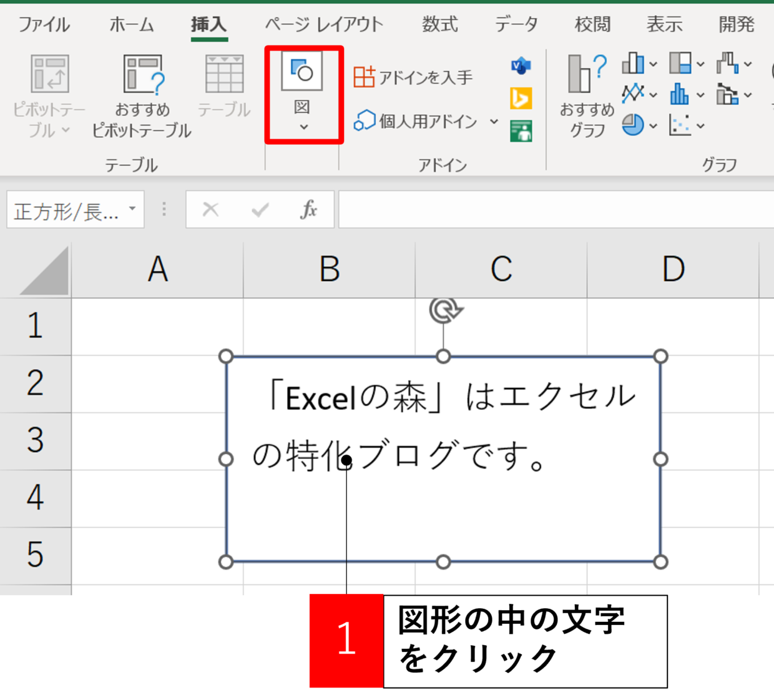Open 個人用アドイン

[416, 121]
